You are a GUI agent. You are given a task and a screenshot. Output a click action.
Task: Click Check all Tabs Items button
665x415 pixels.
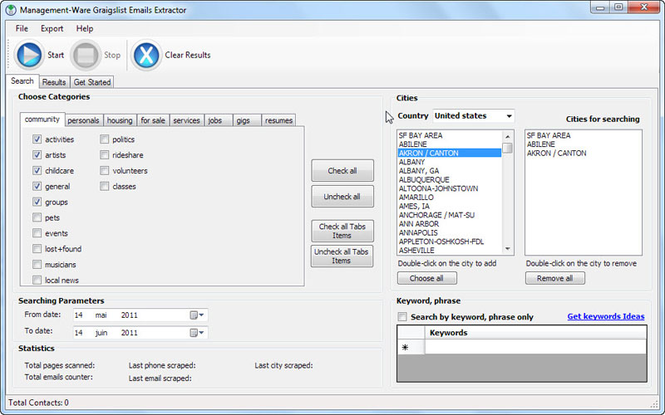pyautogui.click(x=342, y=231)
